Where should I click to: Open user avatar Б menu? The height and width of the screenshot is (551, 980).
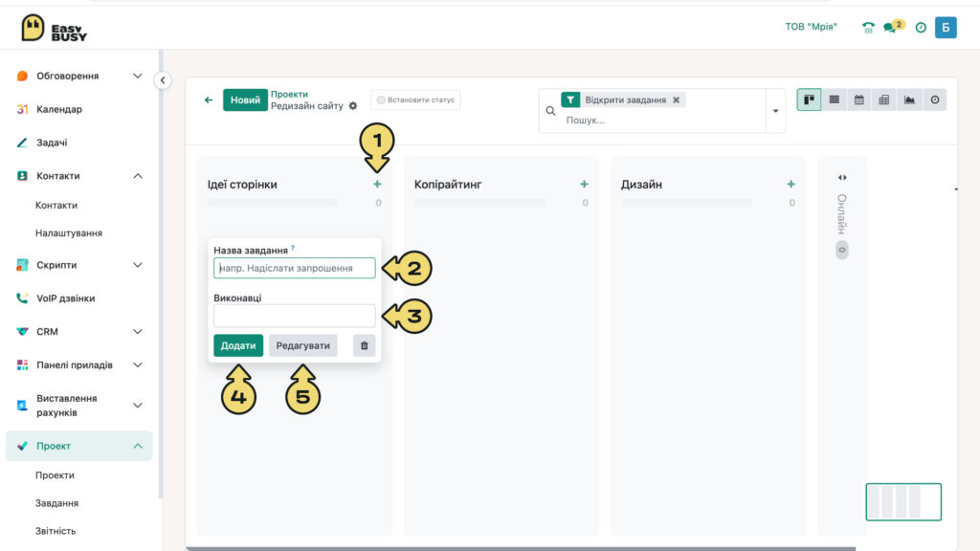pos(946,28)
